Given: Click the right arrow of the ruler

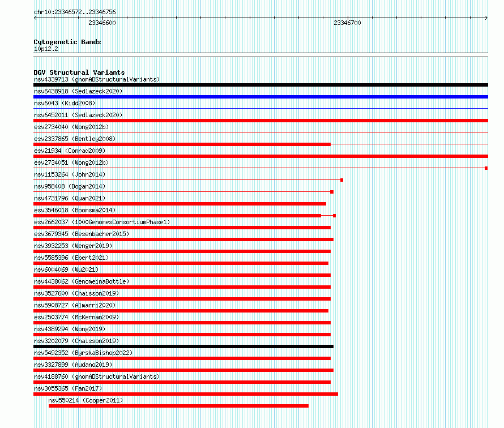Looking at the screenshot, I should (486, 18).
